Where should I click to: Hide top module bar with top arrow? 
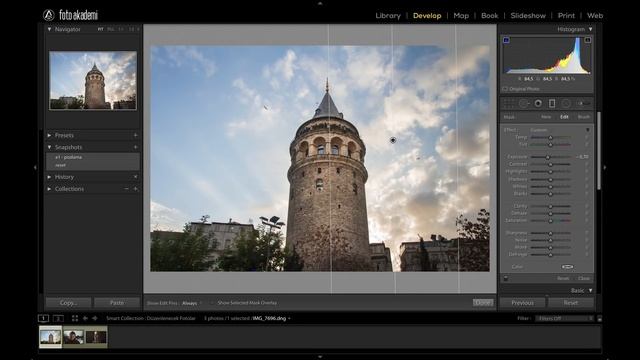click(x=320, y=3)
